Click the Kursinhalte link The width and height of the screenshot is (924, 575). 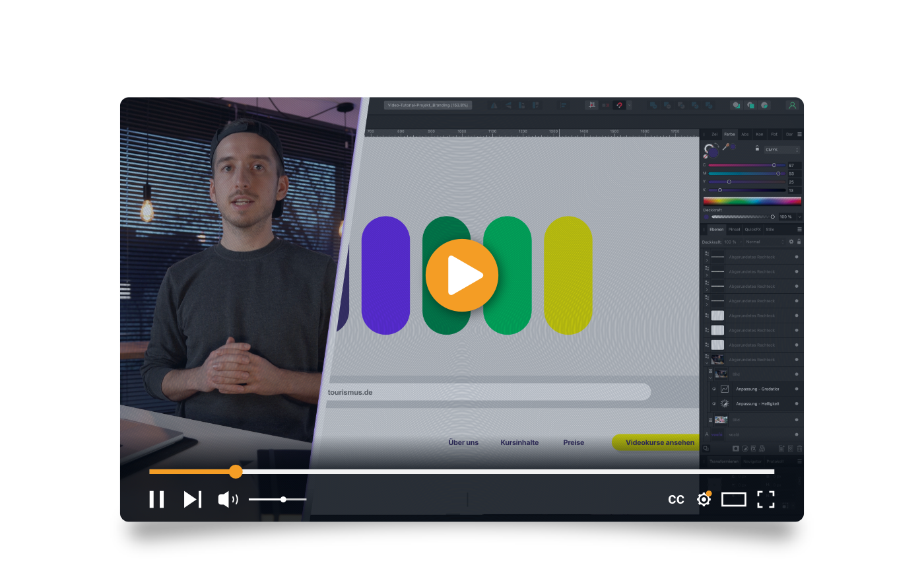coord(519,442)
